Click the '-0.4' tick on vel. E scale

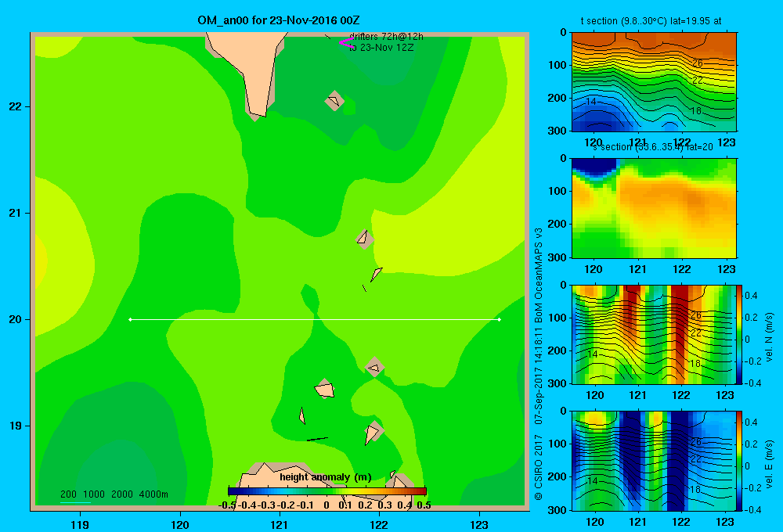(752, 509)
